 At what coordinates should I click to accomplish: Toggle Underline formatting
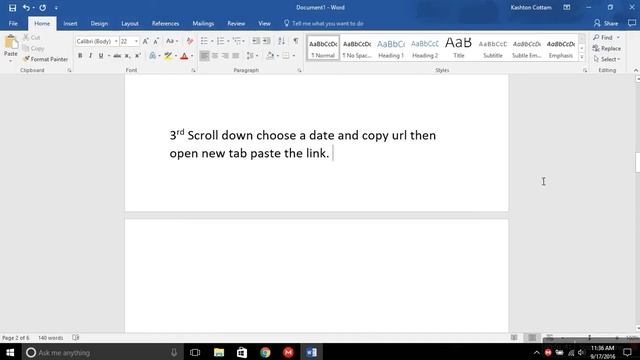(x=101, y=56)
